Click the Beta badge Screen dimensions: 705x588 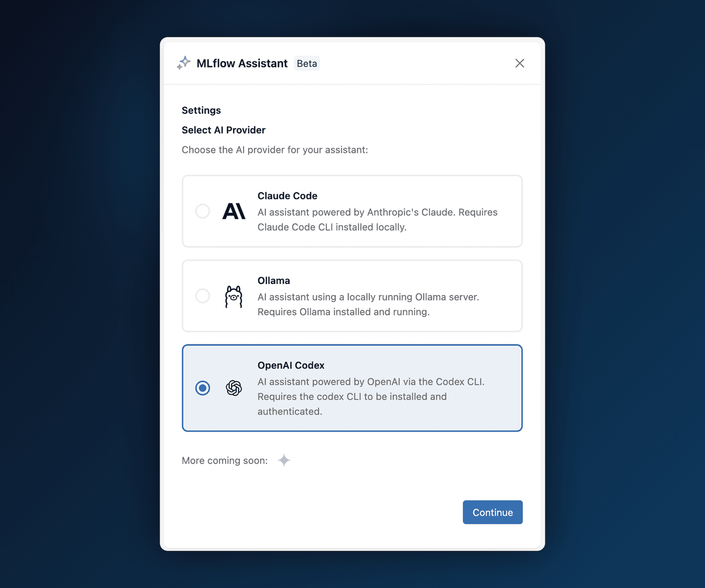coord(307,63)
